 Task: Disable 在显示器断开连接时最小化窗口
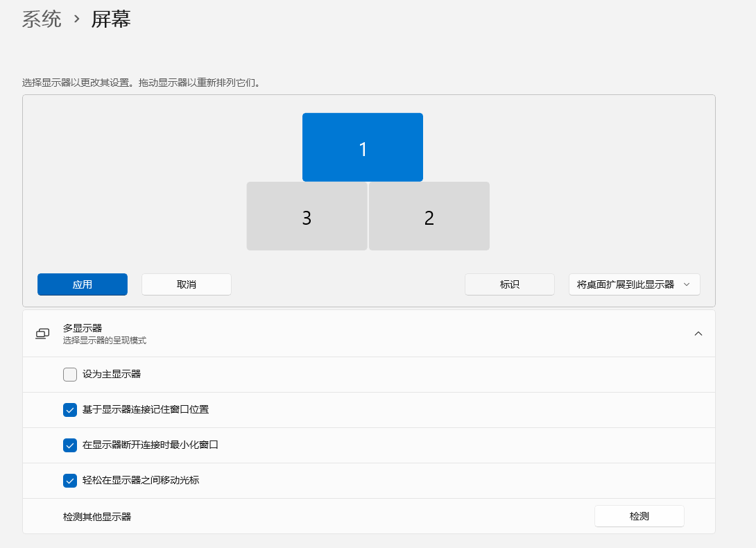(x=69, y=445)
